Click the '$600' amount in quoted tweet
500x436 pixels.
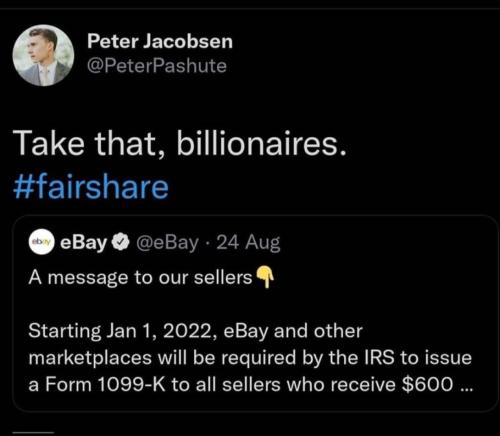click(x=427, y=384)
